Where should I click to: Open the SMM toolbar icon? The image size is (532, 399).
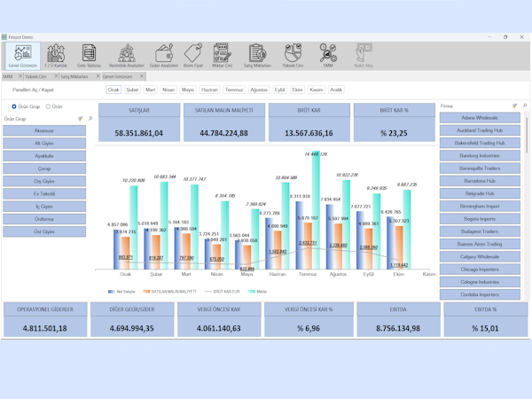click(328, 56)
